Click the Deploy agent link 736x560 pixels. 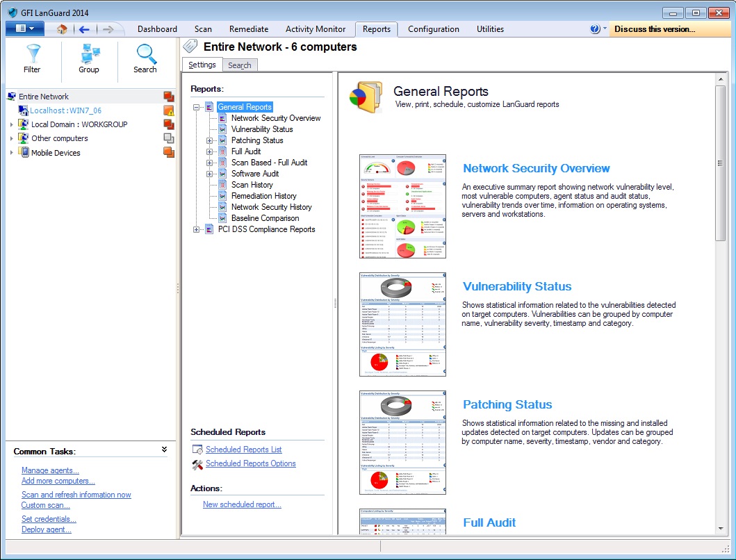coord(47,529)
